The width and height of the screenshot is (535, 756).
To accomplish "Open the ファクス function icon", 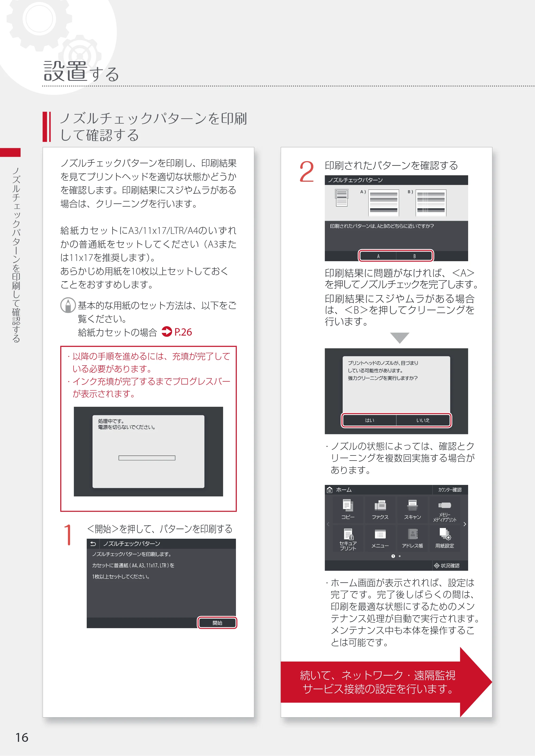I will (x=380, y=510).
